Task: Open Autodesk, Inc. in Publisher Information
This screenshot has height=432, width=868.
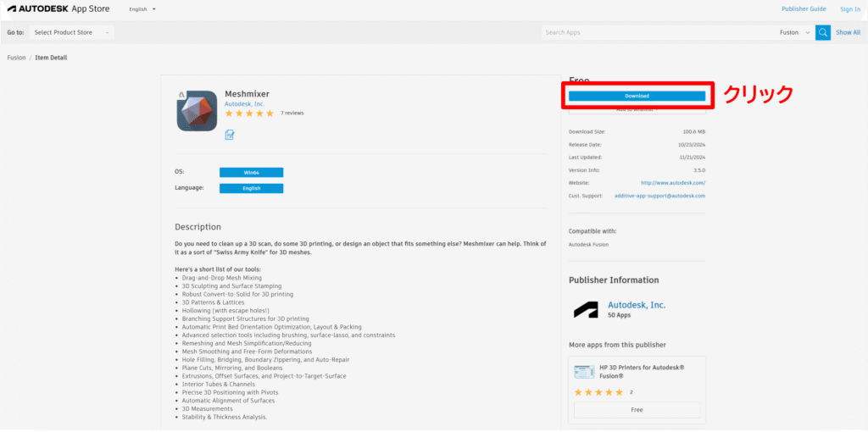Action: (x=637, y=305)
